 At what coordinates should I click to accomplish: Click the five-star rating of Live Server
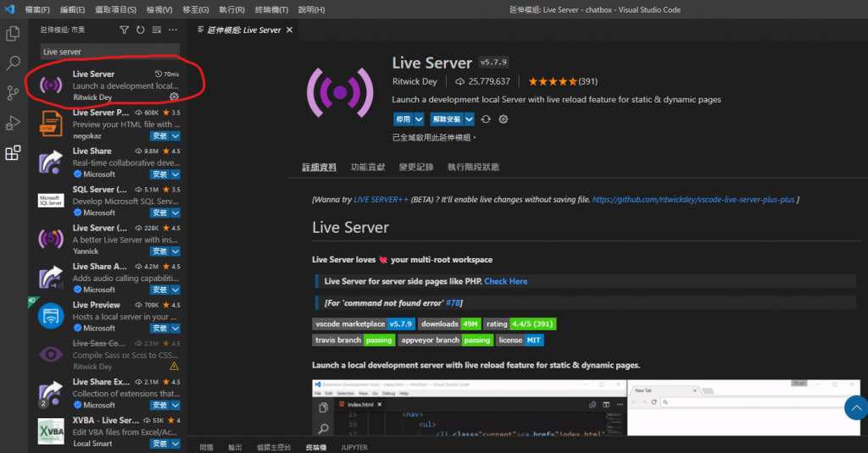pos(553,81)
